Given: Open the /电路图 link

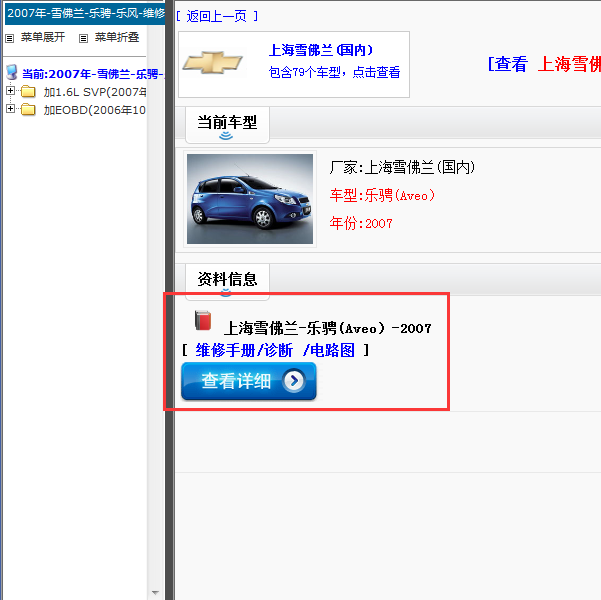Looking at the screenshot, I should pos(329,350).
